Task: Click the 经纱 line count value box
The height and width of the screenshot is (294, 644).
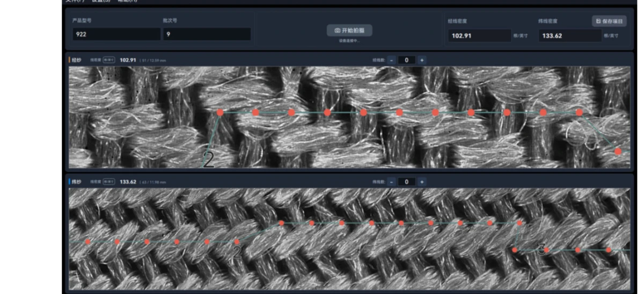Action: 407,60
